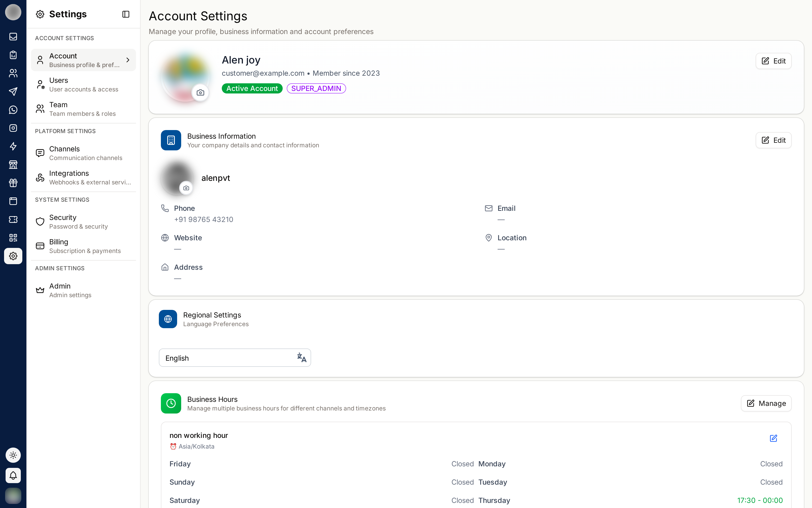Go to Channels settings
The height and width of the screenshot is (508, 812).
click(x=83, y=153)
